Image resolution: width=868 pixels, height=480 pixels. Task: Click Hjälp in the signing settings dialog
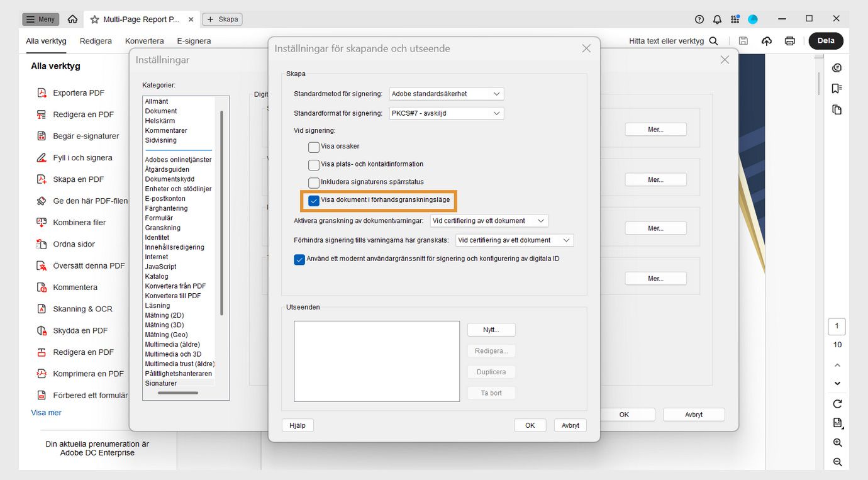[298, 425]
